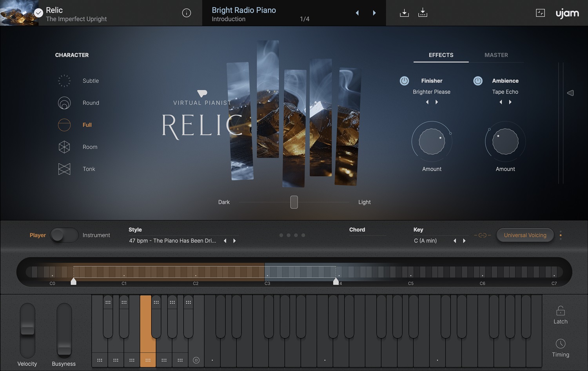Viewport: 588px width, 371px height.
Task: Choose the Subtle character label
Action: click(91, 81)
